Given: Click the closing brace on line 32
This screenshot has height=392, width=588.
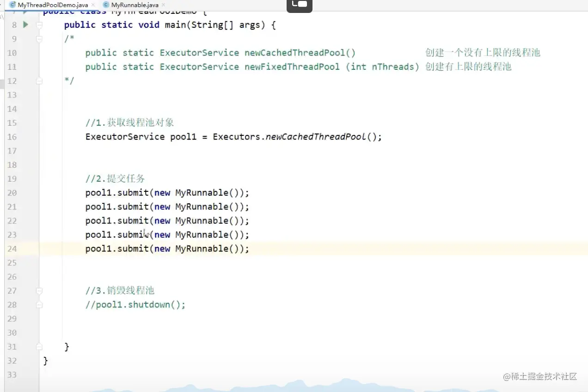Looking at the screenshot, I should pos(45,361).
